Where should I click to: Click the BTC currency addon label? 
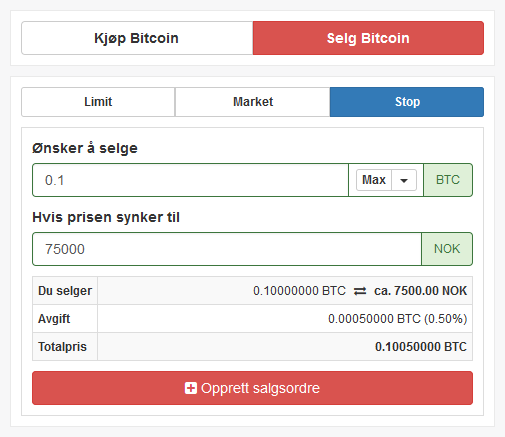click(448, 180)
